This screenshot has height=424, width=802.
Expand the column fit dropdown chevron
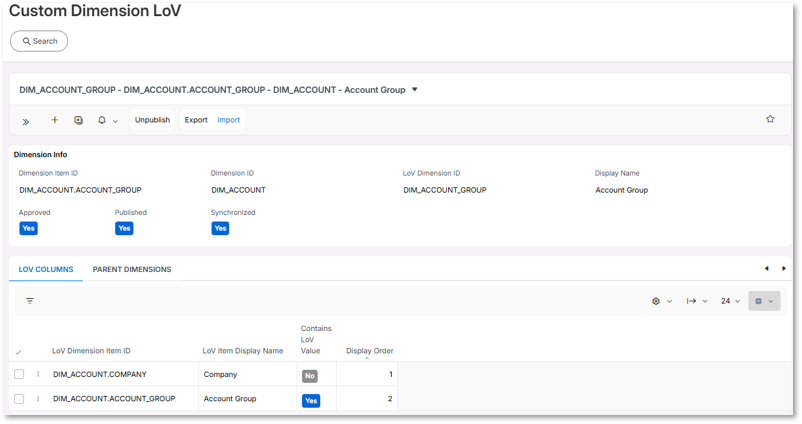705,301
